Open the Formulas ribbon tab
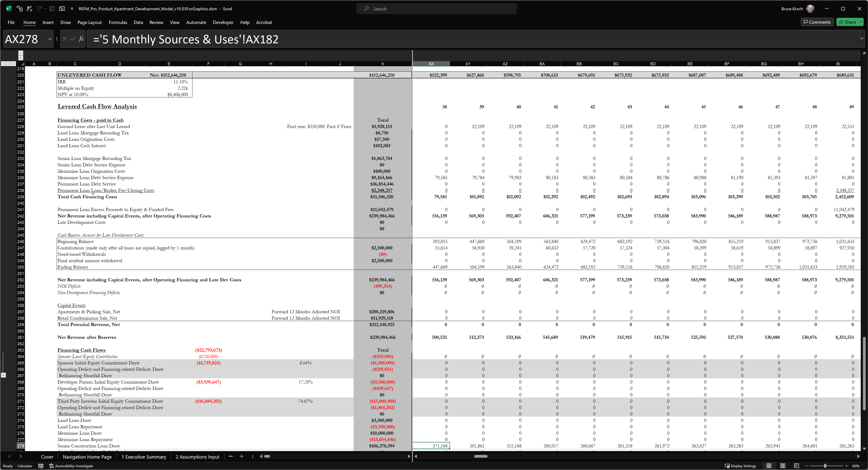 118,22
